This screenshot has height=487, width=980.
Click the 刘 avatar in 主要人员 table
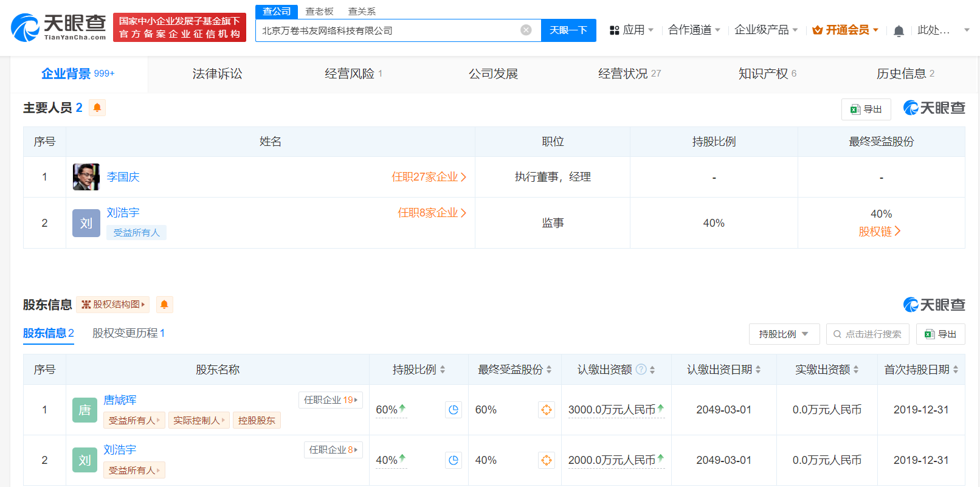pos(86,223)
